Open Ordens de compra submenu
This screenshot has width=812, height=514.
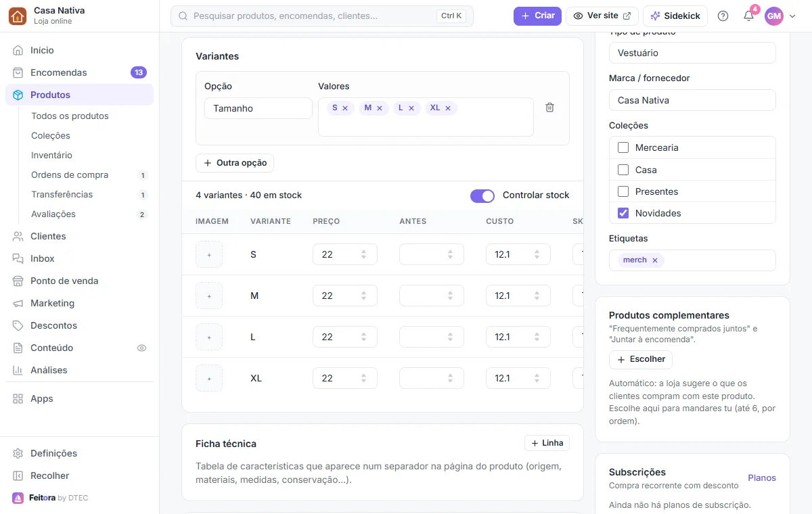(x=70, y=174)
